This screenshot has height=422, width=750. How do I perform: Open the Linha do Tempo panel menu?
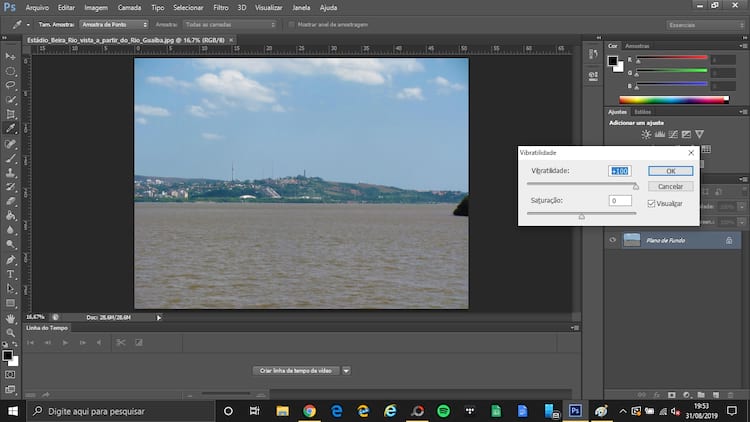tap(575, 328)
